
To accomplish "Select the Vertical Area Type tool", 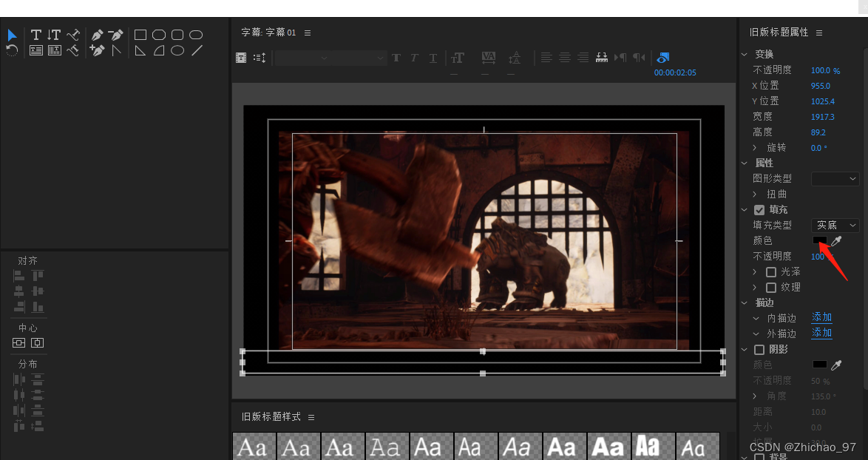I will [54, 50].
